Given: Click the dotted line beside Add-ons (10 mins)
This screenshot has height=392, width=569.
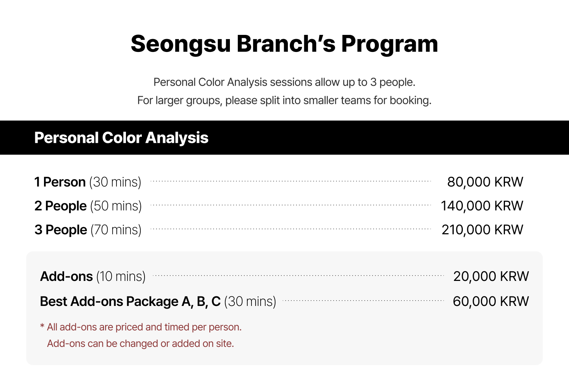Looking at the screenshot, I should pyautogui.click(x=298, y=276).
